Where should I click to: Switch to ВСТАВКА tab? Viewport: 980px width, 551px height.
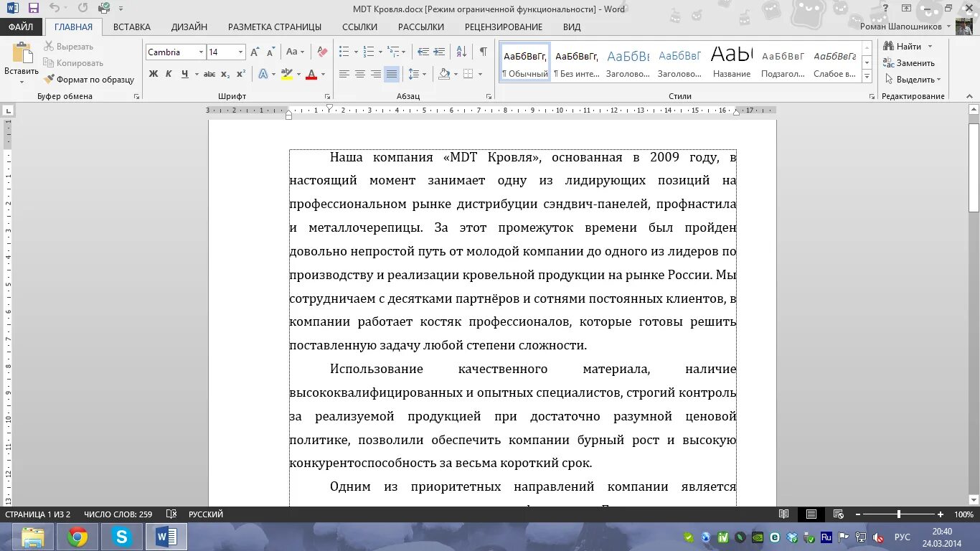tap(132, 27)
